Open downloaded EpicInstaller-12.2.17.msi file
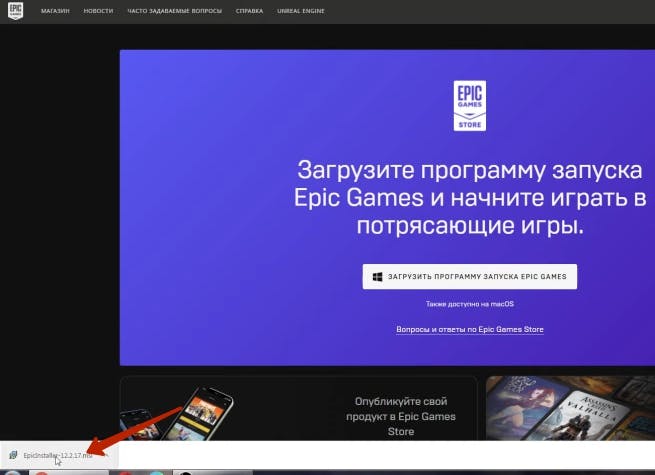This screenshot has width=655, height=475. [x=57, y=455]
